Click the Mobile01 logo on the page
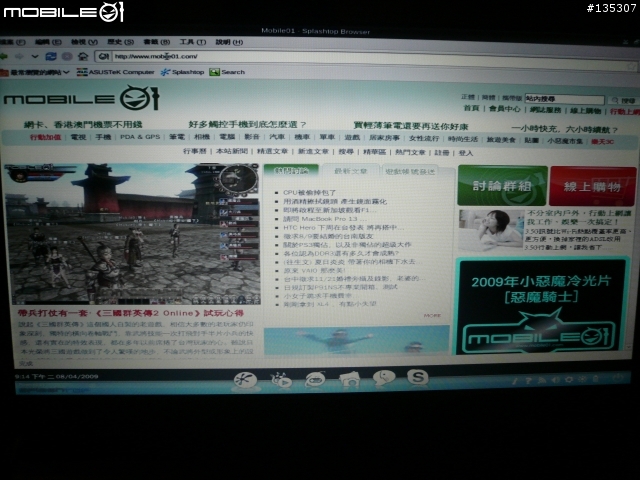 point(82,98)
